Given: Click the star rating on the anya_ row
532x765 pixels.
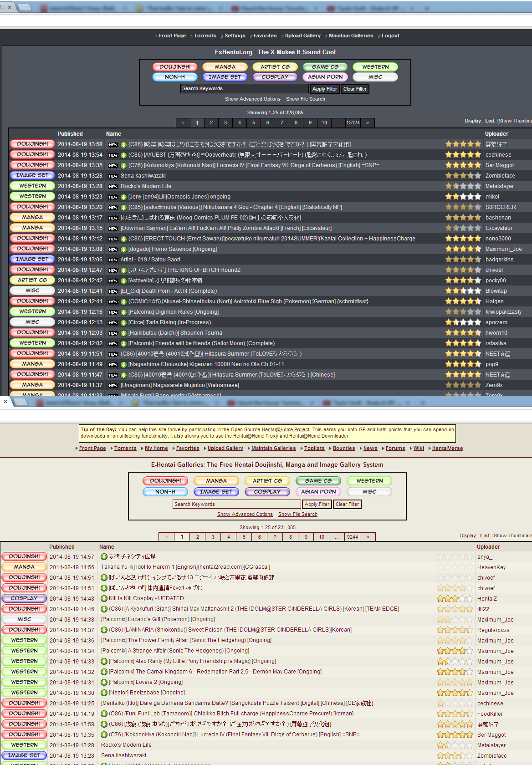Looking at the screenshot, I should 455,556.
